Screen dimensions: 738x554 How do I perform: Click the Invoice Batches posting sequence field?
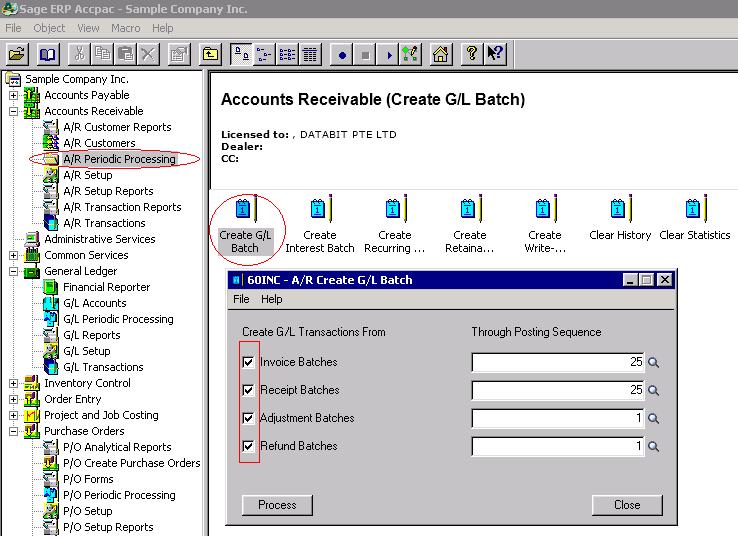point(558,362)
